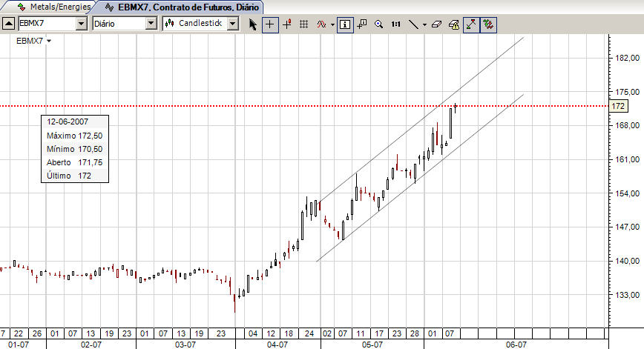644x349 pixels.
Task: Reset chart scale with 1:1 icon
Action: 396,24
